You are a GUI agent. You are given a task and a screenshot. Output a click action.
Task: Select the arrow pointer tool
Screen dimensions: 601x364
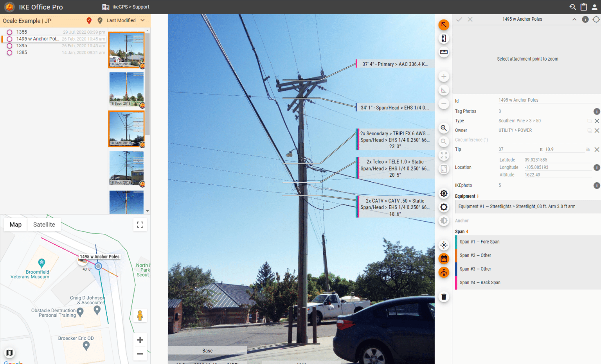(x=443, y=25)
